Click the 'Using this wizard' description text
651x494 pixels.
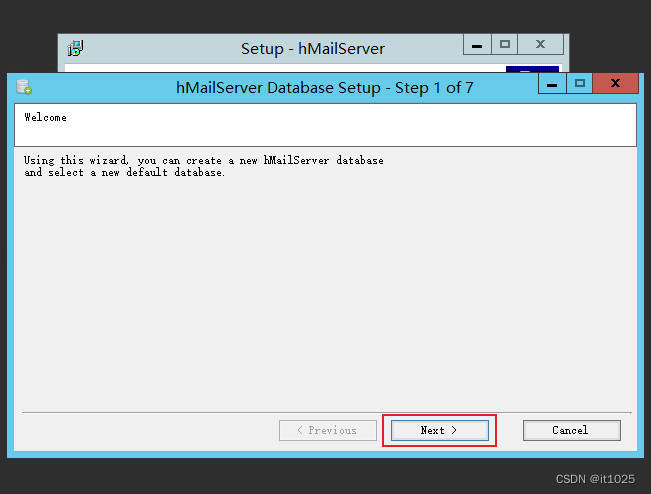point(203,166)
